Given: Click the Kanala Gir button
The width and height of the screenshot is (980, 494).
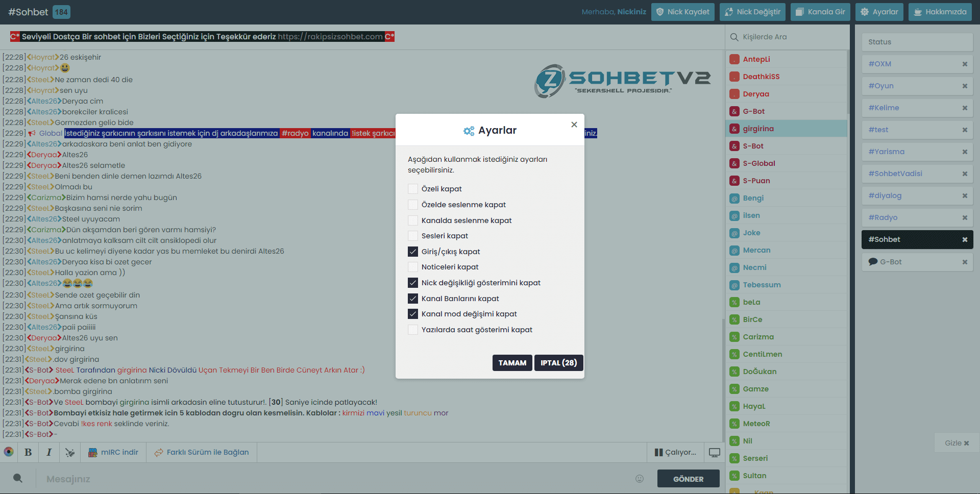Looking at the screenshot, I should (x=820, y=12).
